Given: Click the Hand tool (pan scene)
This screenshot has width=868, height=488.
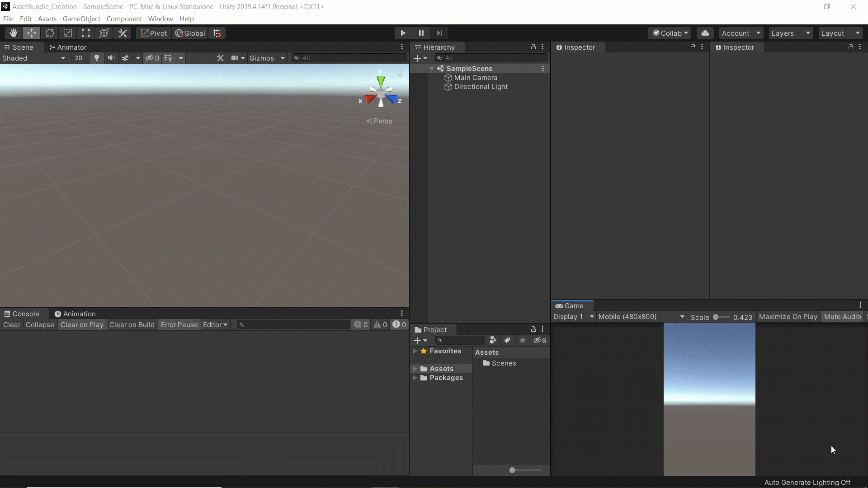Looking at the screenshot, I should coord(13,33).
